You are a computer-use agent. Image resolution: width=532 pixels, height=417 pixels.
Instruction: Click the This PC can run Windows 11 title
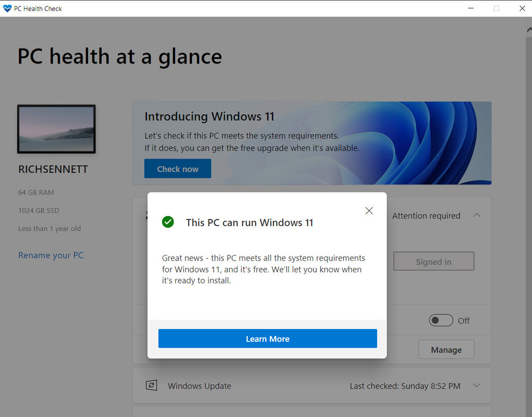click(249, 223)
